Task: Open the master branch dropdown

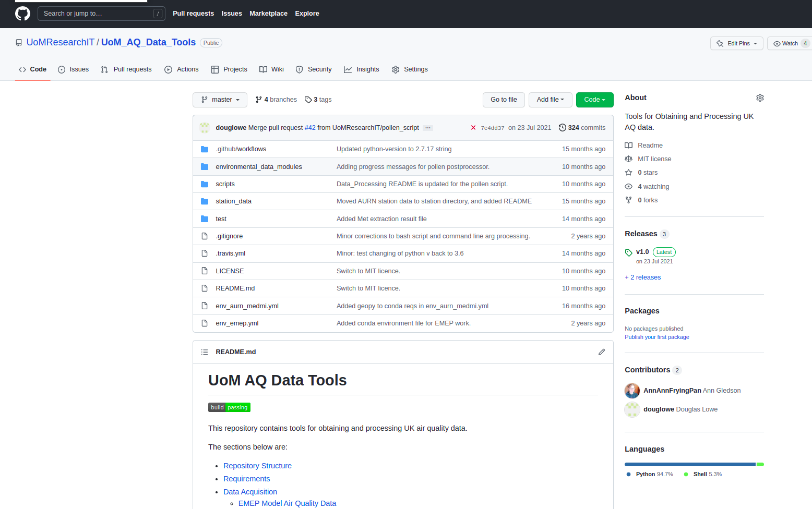Action: (220, 100)
